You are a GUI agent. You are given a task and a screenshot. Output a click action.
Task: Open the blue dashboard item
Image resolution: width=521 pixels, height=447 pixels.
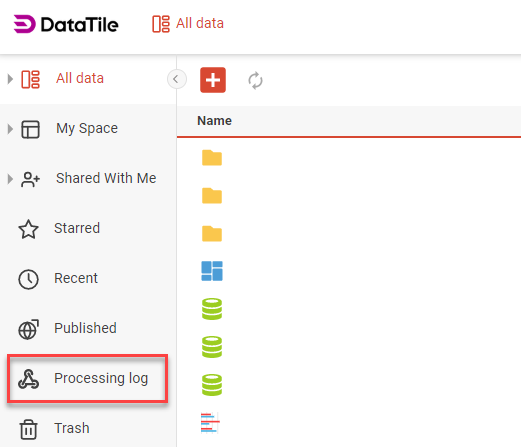point(212,271)
